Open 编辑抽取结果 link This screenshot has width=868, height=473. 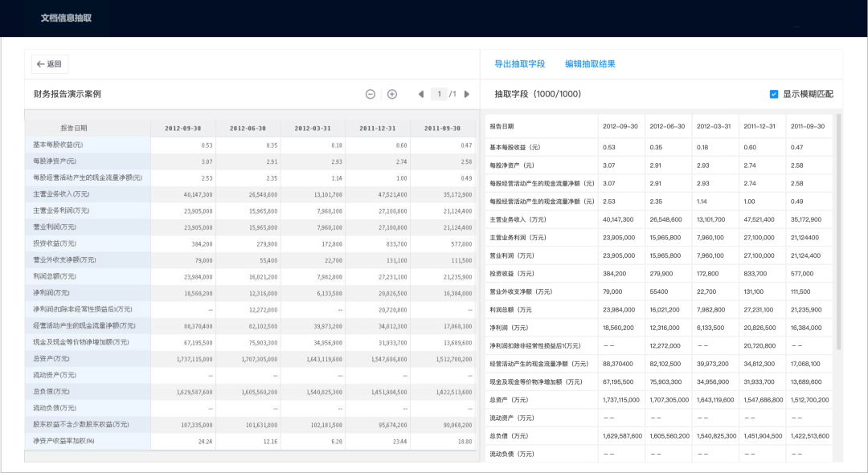tap(590, 63)
